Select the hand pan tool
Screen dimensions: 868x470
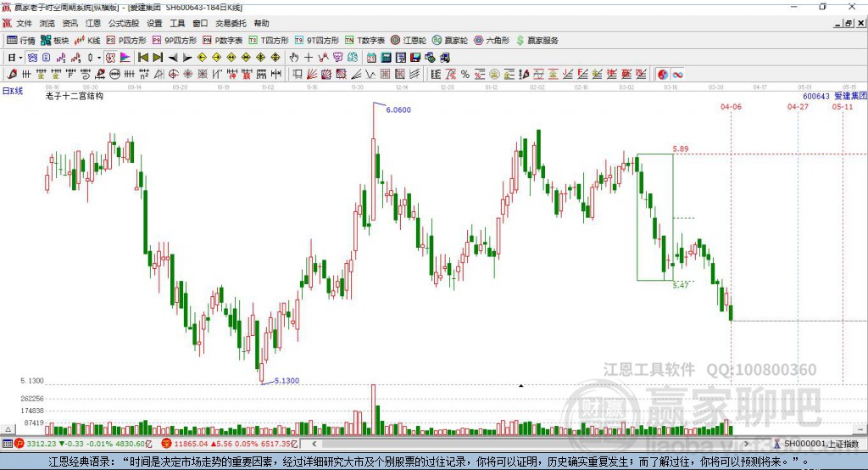[x=294, y=58]
